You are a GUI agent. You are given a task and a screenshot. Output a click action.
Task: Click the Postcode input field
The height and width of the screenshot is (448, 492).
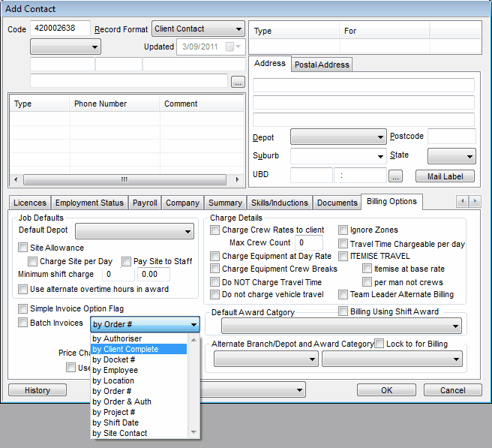tap(451, 137)
